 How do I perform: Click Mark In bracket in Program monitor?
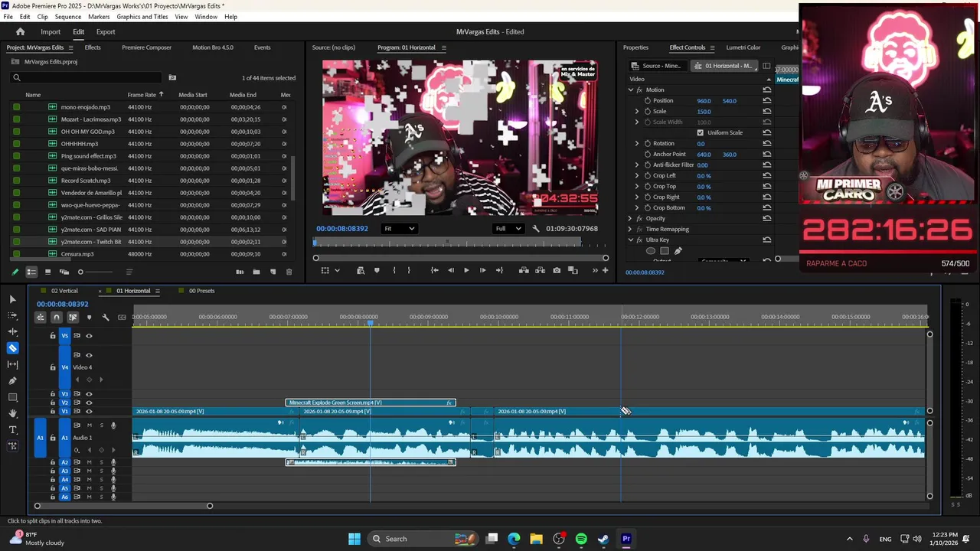click(x=394, y=270)
